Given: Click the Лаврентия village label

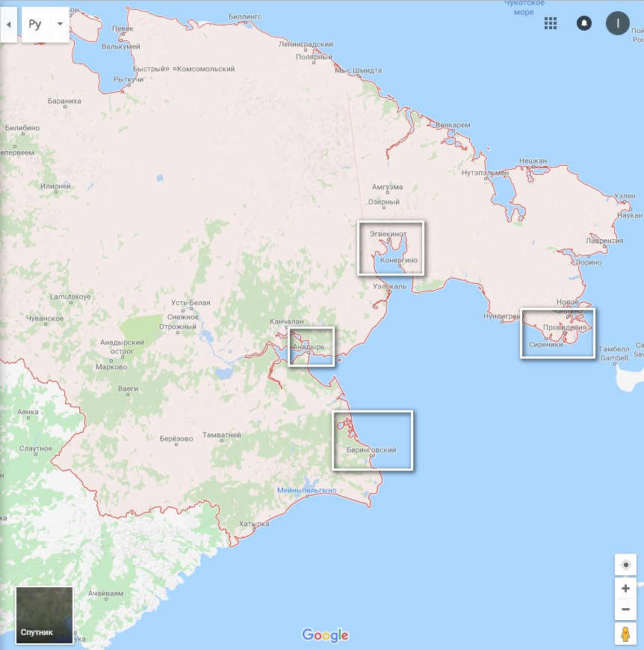Looking at the screenshot, I should pos(604,241).
